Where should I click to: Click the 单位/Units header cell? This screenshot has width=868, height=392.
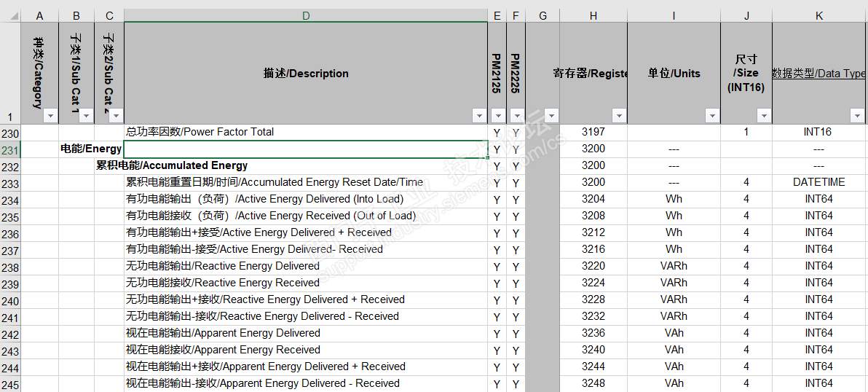(x=674, y=73)
